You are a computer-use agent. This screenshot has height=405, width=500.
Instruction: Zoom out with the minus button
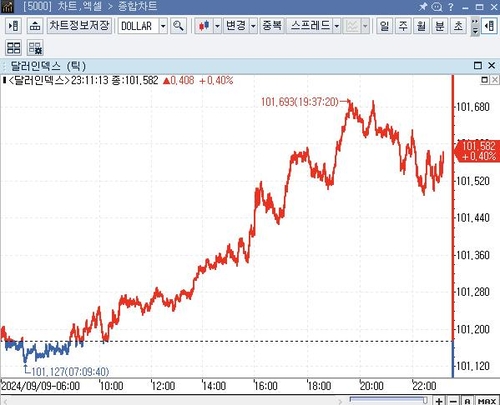453,401
